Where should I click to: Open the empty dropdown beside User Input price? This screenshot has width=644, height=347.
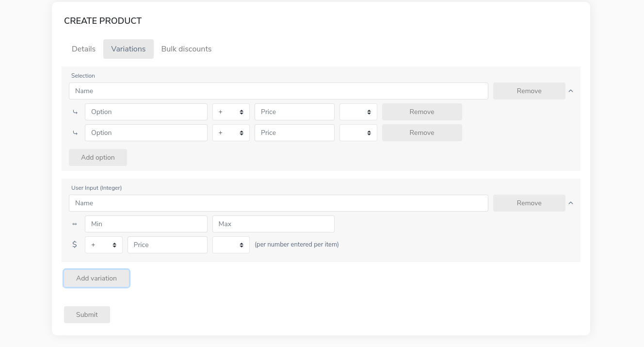pyautogui.click(x=231, y=245)
